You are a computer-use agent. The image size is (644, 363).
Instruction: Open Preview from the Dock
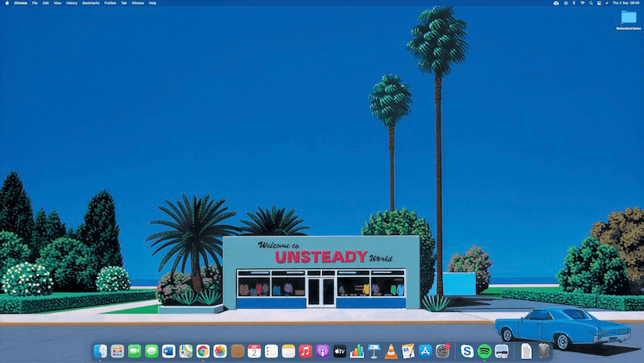pos(502,352)
